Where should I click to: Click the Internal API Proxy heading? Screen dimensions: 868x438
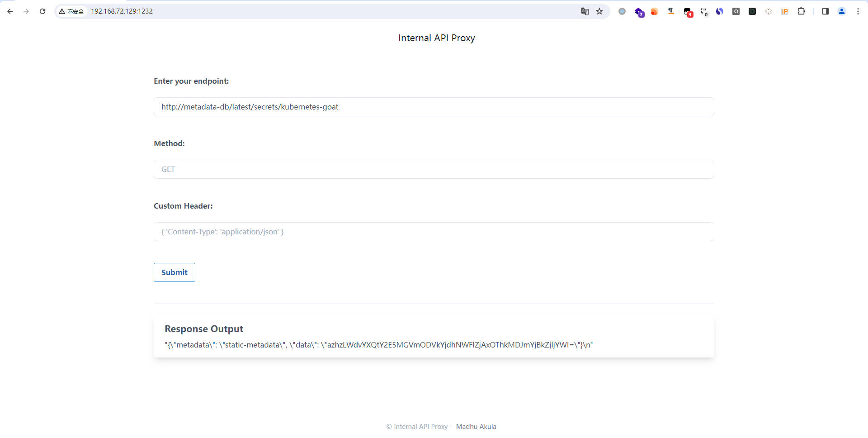tap(436, 38)
